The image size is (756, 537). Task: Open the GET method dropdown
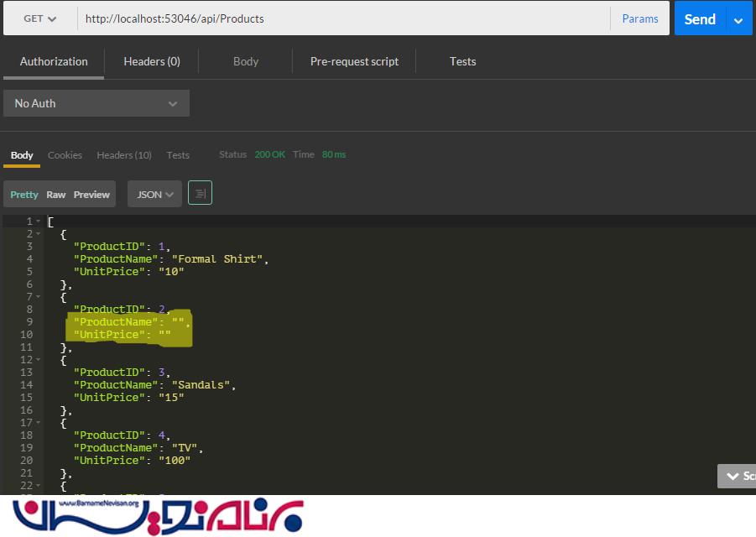coord(39,18)
